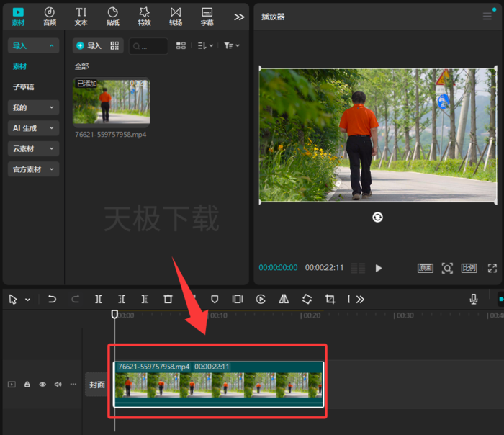The image size is (504, 435).
Task: Focus the media search field
Action: tap(148, 46)
